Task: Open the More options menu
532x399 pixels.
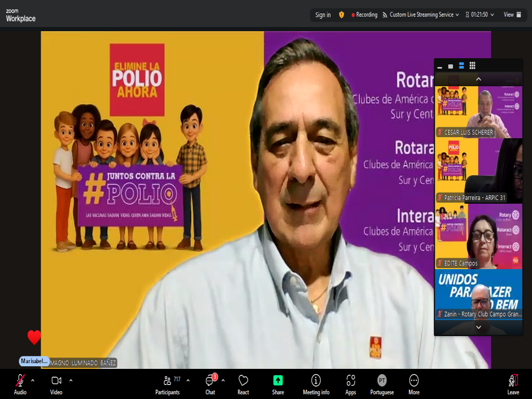Action: click(414, 384)
